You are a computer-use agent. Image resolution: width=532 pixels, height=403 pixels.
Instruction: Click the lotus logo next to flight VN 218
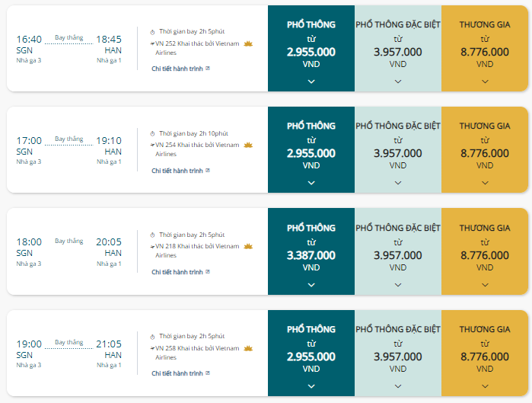[248, 246]
